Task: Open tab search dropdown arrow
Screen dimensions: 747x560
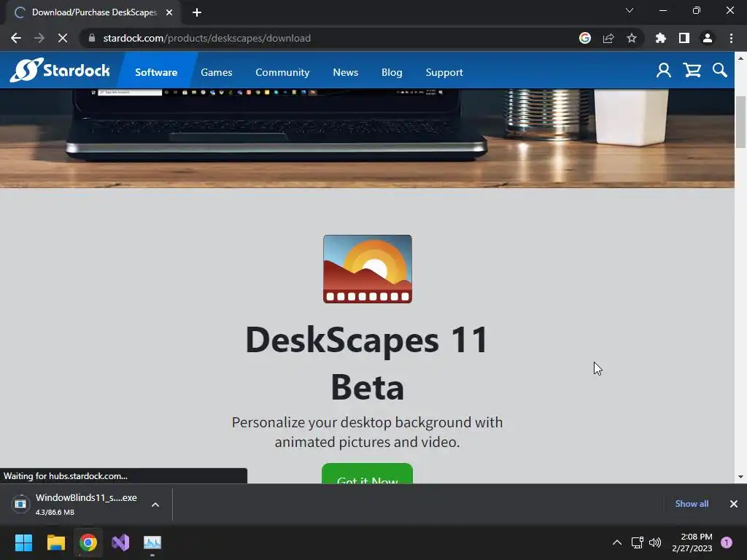Action: click(630, 10)
